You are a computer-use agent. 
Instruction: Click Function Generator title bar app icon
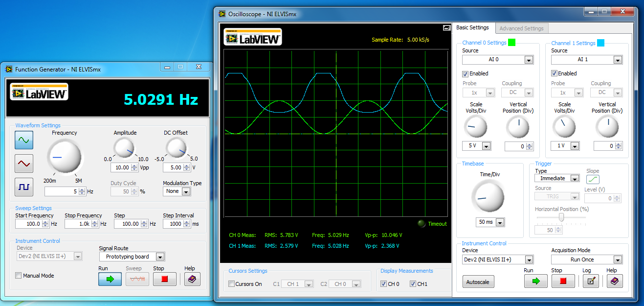(x=9, y=69)
